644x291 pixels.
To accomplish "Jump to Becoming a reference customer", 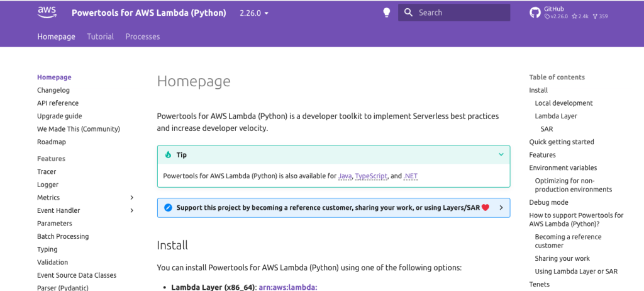I will pyautogui.click(x=568, y=241).
